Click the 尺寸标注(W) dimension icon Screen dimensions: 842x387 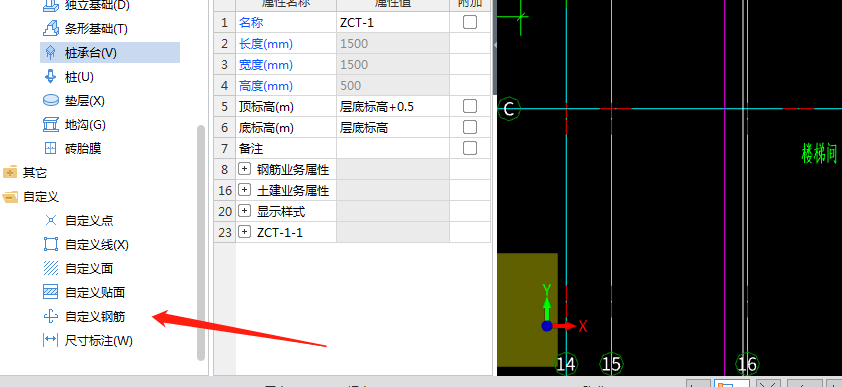coord(50,340)
